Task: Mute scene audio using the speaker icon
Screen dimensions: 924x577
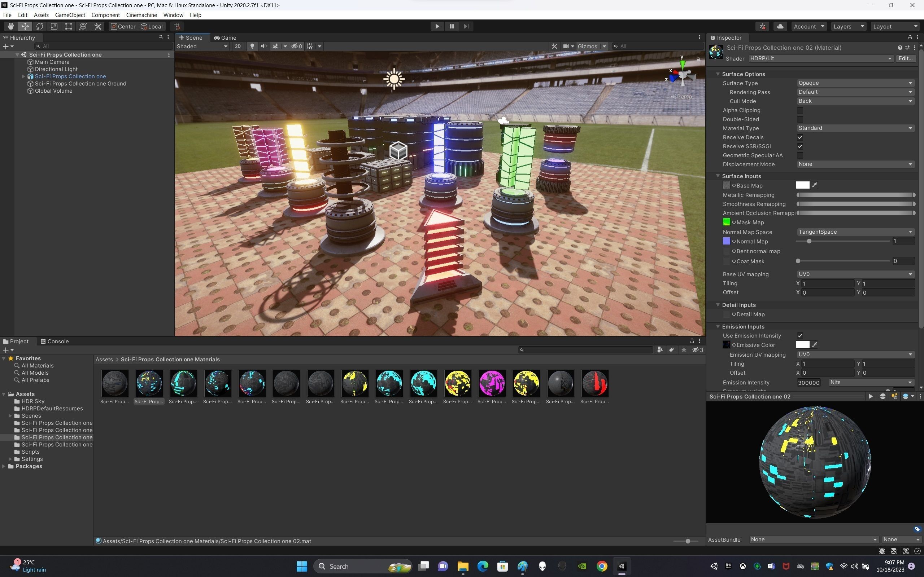Action: pyautogui.click(x=263, y=46)
